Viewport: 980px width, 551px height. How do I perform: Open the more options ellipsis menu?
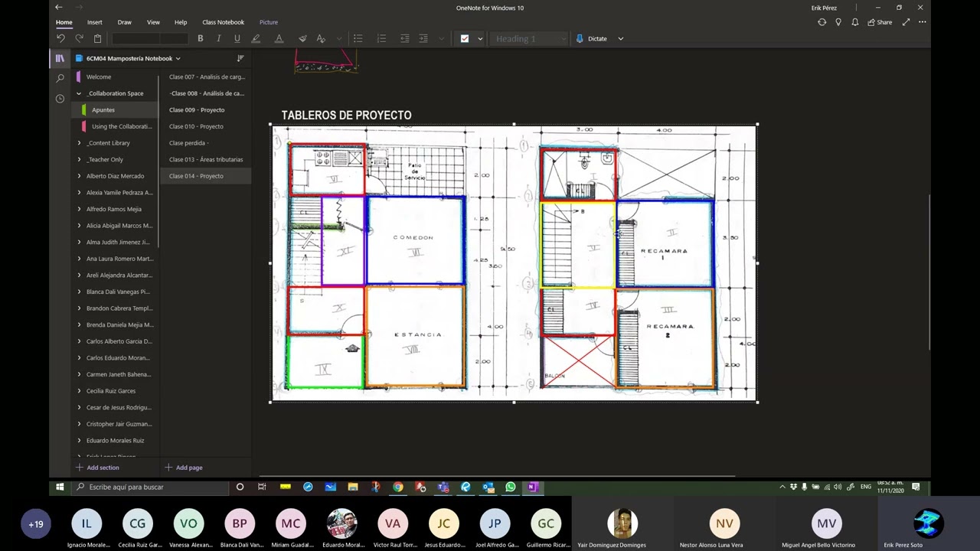coord(923,22)
